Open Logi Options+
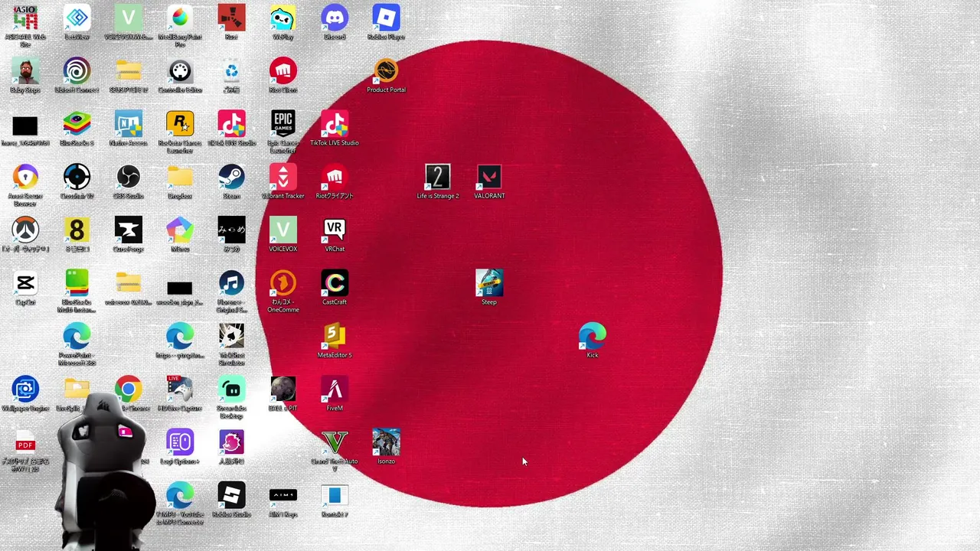 (x=180, y=442)
